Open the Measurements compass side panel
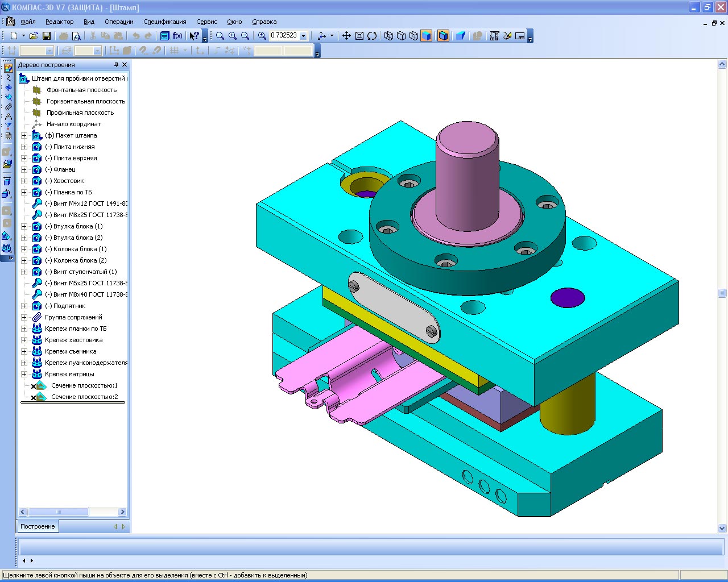 click(8, 116)
